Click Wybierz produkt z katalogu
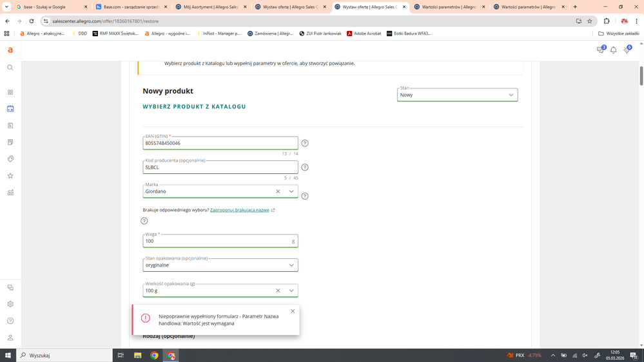The image size is (644, 362). (194, 107)
